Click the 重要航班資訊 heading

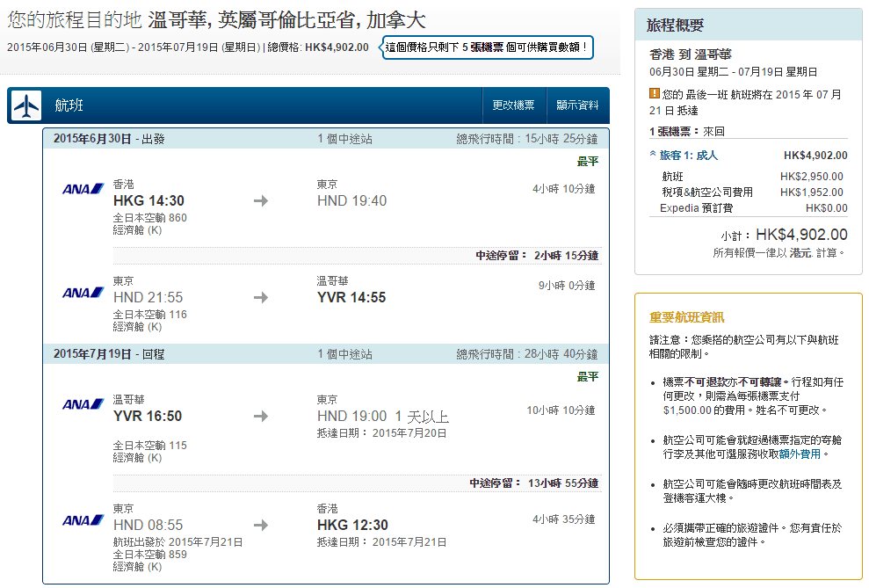click(686, 317)
